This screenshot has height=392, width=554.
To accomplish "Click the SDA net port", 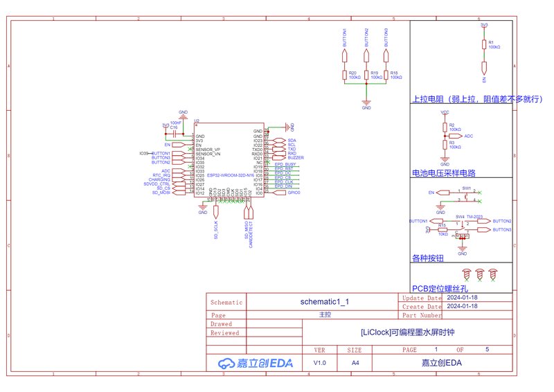I will (x=279, y=141).
